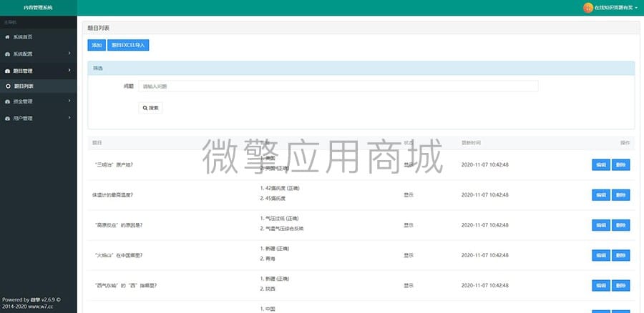644x313 pixels.
Task: Select question “西气东输”的“西”指哪里?
Action: pyautogui.click(x=125, y=286)
